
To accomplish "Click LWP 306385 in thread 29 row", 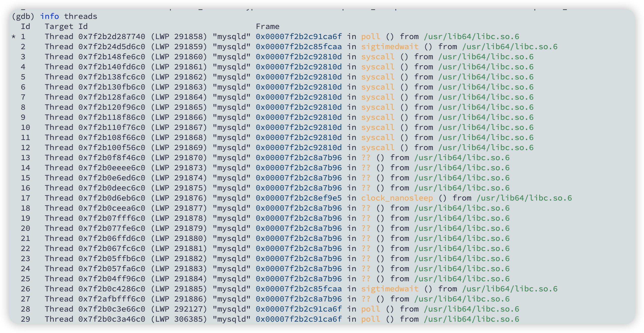I will (179, 319).
